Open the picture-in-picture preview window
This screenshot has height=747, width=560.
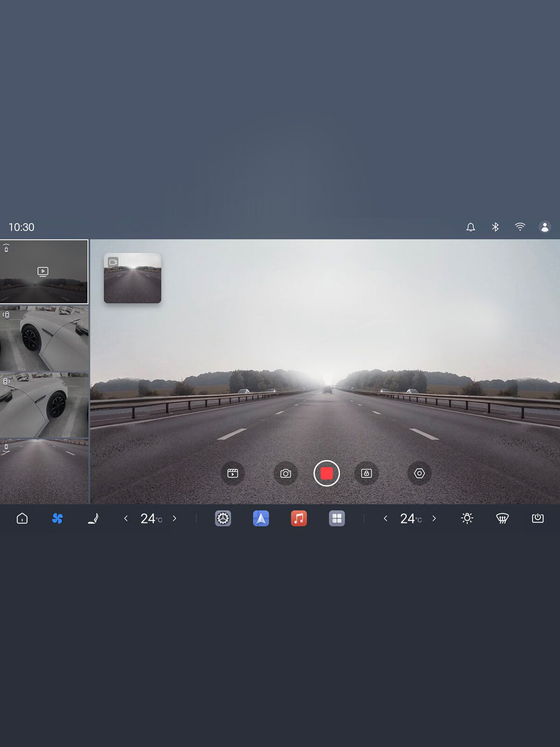coord(133,278)
